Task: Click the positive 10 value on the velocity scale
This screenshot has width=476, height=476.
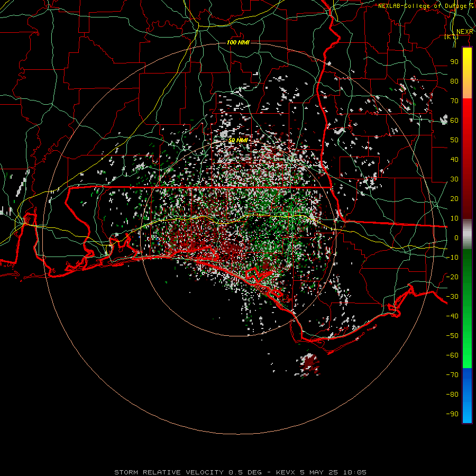Action: 454,218
